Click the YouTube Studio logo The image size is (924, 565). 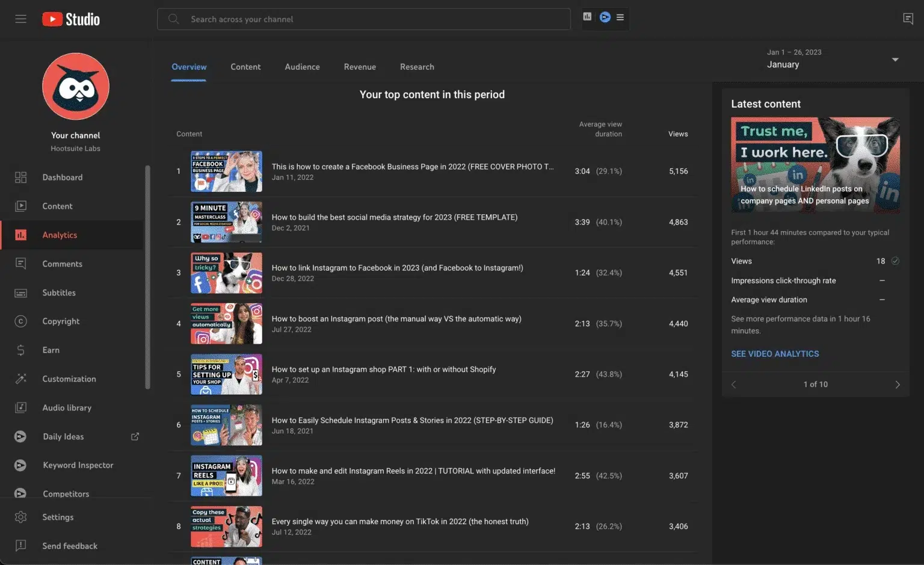(x=71, y=19)
